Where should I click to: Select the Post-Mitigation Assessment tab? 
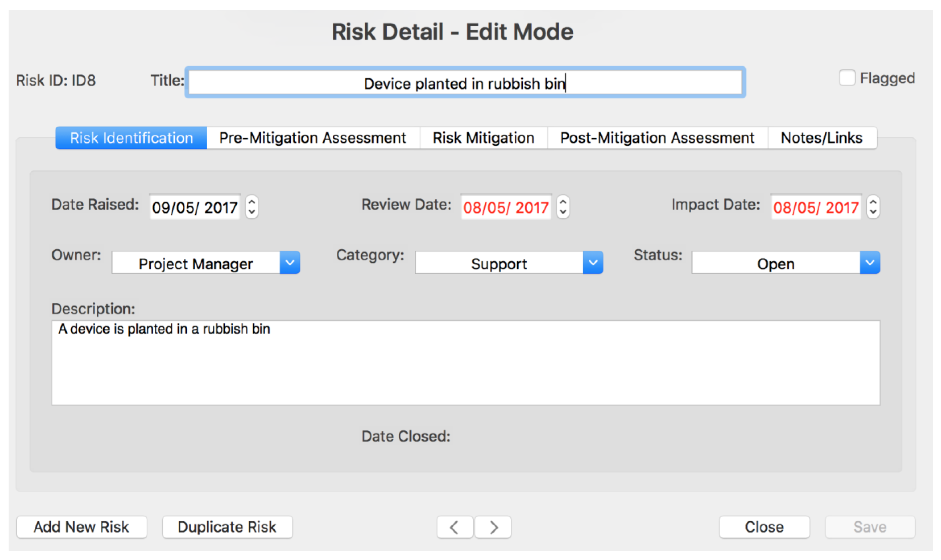coord(657,138)
